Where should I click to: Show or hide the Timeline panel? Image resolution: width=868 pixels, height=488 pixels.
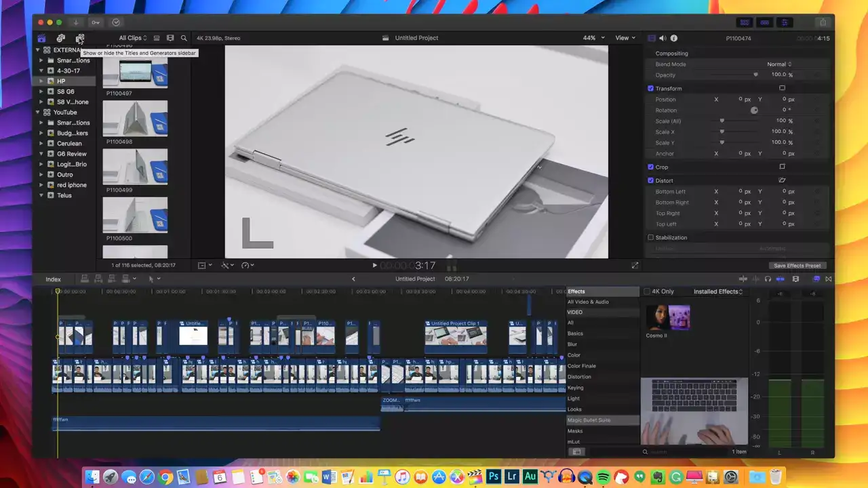pyautogui.click(x=765, y=22)
